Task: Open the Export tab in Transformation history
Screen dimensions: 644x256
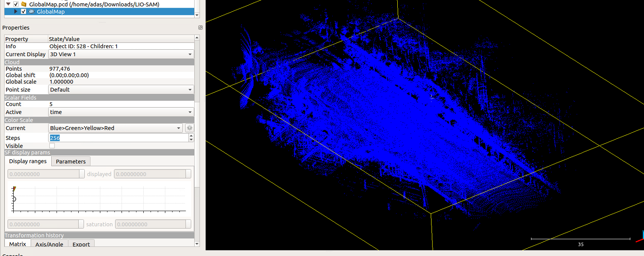Action: pyautogui.click(x=81, y=244)
